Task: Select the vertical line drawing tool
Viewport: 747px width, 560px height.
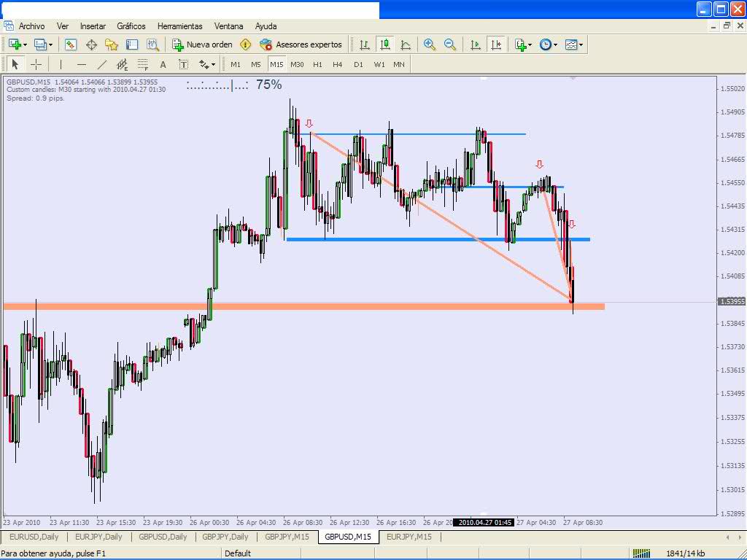Action: [61, 64]
